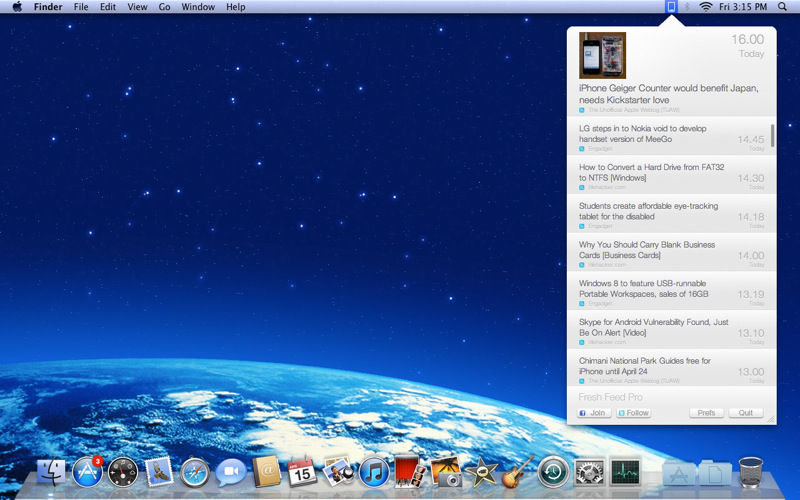Click the 14.00 timestamp
This screenshot has width=800, height=500.
(x=751, y=256)
